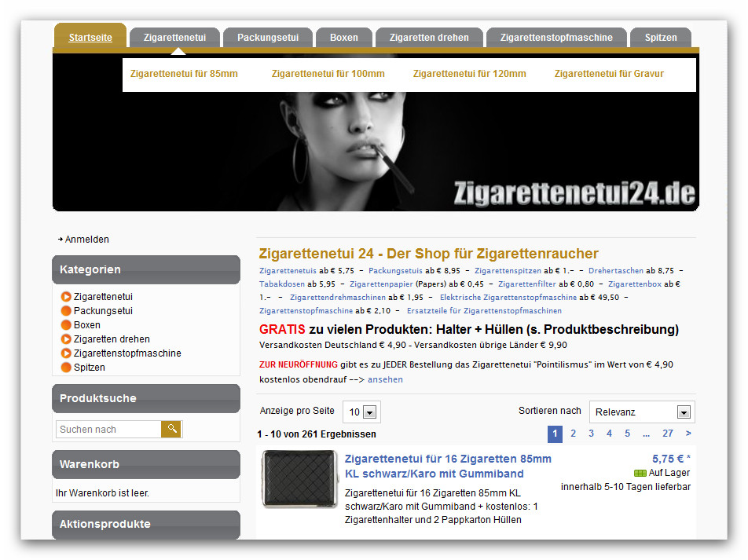Open the Zigaretten drehen tab
The height and width of the screenshot is (560, 748).
coord(429,37)
